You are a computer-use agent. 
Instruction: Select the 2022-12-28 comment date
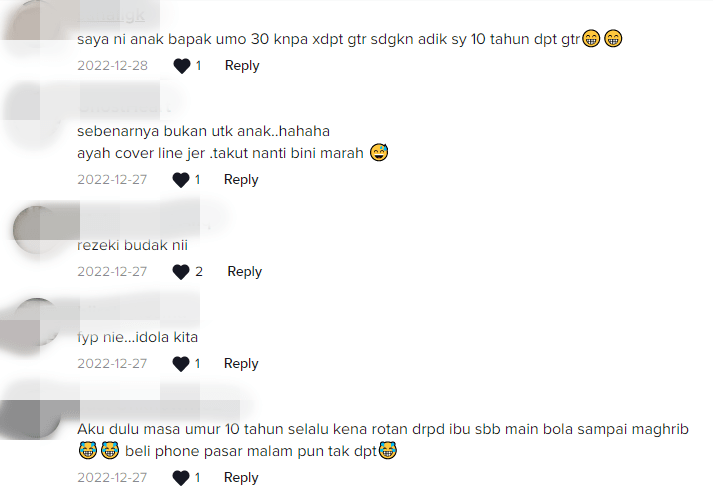112,66
